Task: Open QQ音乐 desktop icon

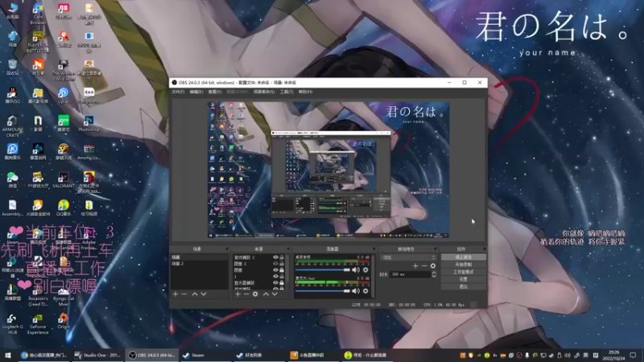Action: [x=64, y=208]
